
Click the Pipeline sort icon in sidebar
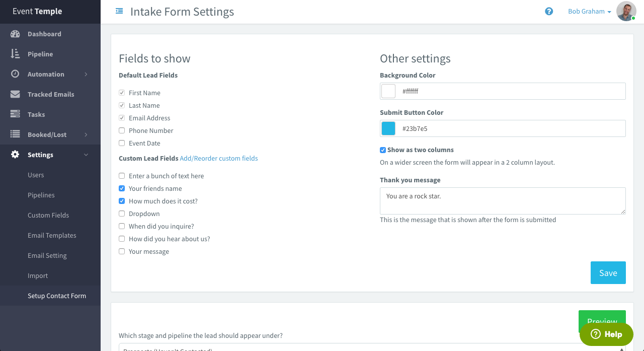(15, 54)
